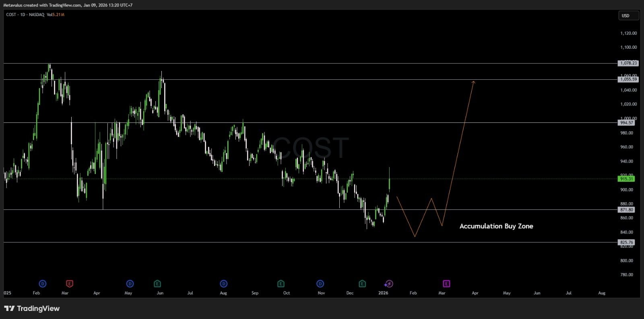Click the dividend marker near November

(320, 284)
